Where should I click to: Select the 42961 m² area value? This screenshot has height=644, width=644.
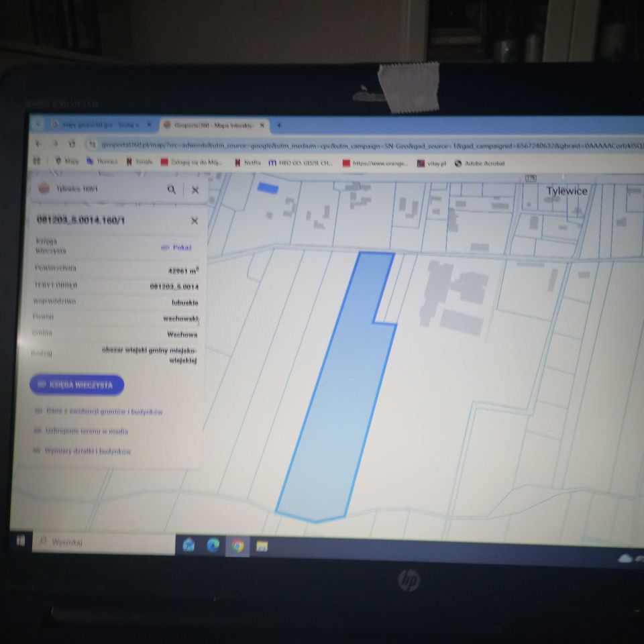click(183, 270)
